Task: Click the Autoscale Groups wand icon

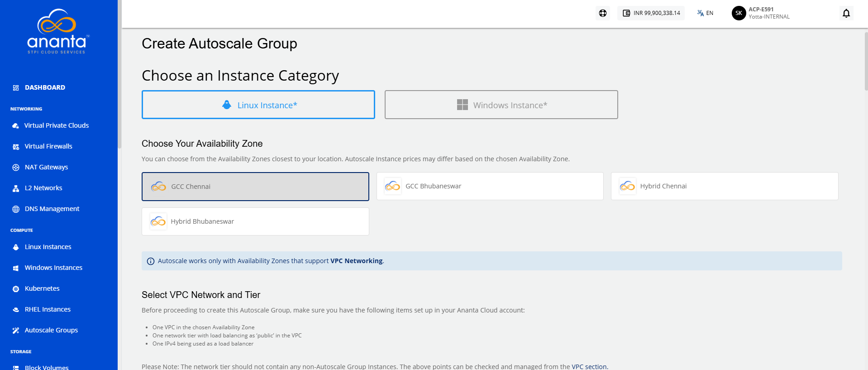Action: [16, 331]
